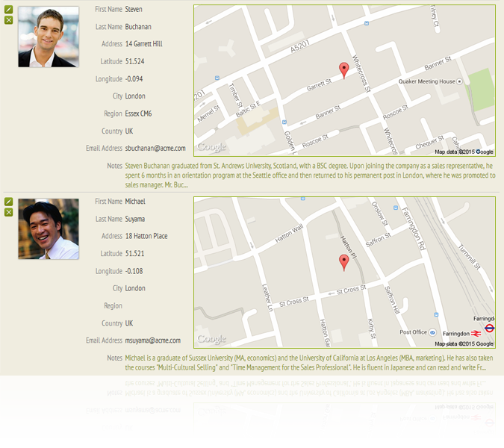Click the Chequer St label on map

(x=429, y=142)
